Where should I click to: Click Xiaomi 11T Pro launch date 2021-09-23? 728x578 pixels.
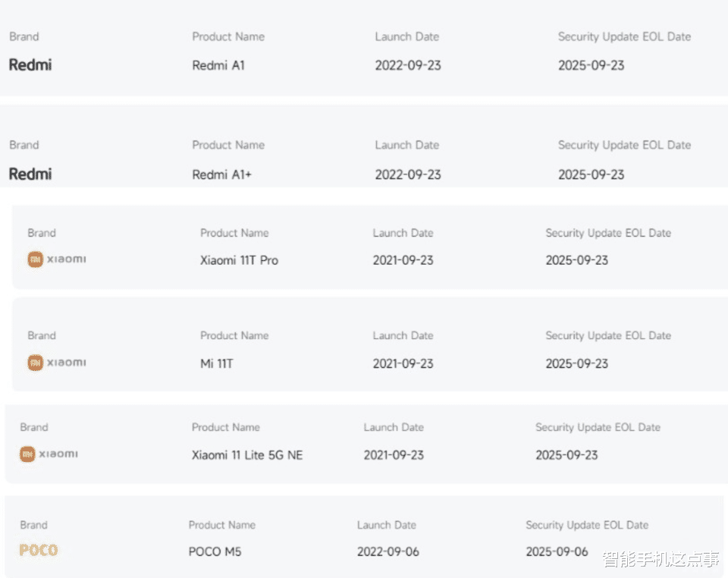coord(403,260)
